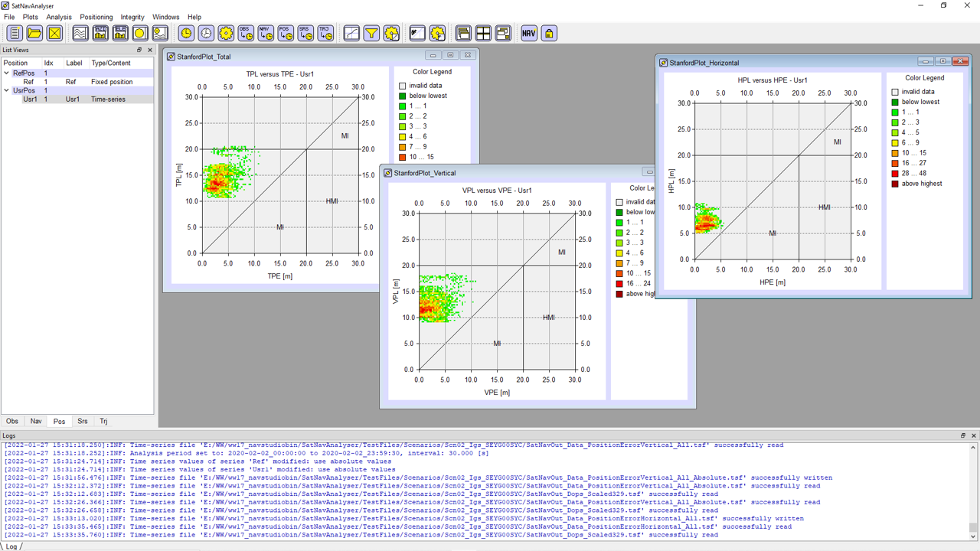Collapse the RefPos tree node

[x=7, y=73]
